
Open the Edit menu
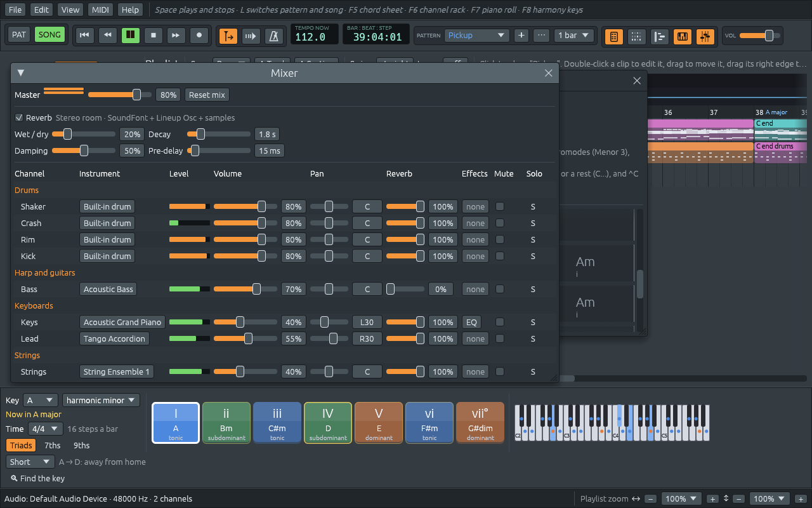point(42,10)
